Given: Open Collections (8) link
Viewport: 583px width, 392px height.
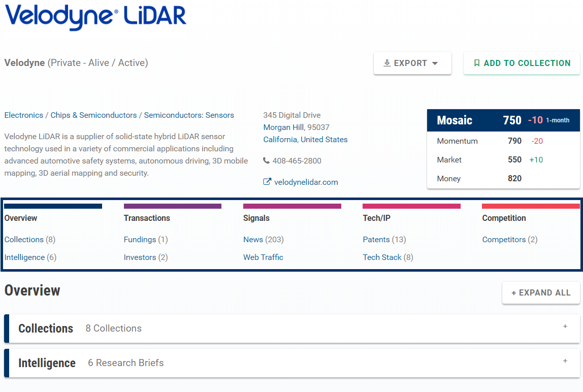Looking at the screenshot, I should (x=30, y=240).
